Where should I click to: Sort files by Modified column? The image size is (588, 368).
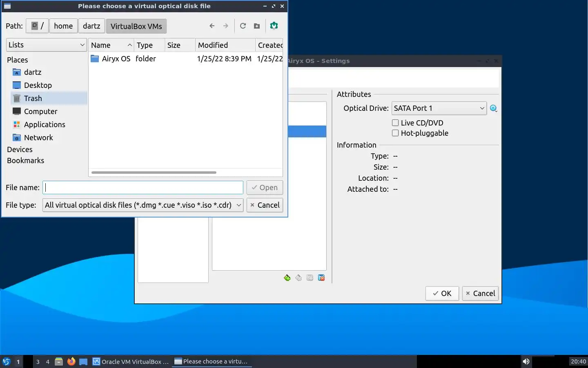point(225,45)
